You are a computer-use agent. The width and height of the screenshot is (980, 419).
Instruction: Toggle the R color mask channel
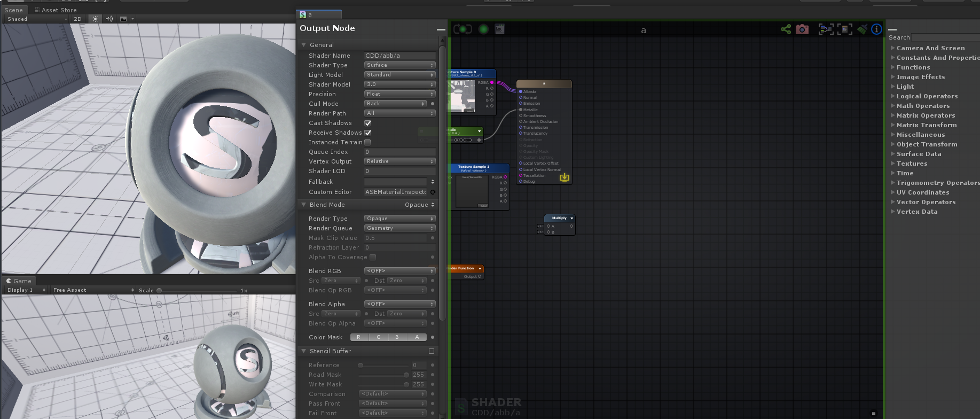[359, 337]
